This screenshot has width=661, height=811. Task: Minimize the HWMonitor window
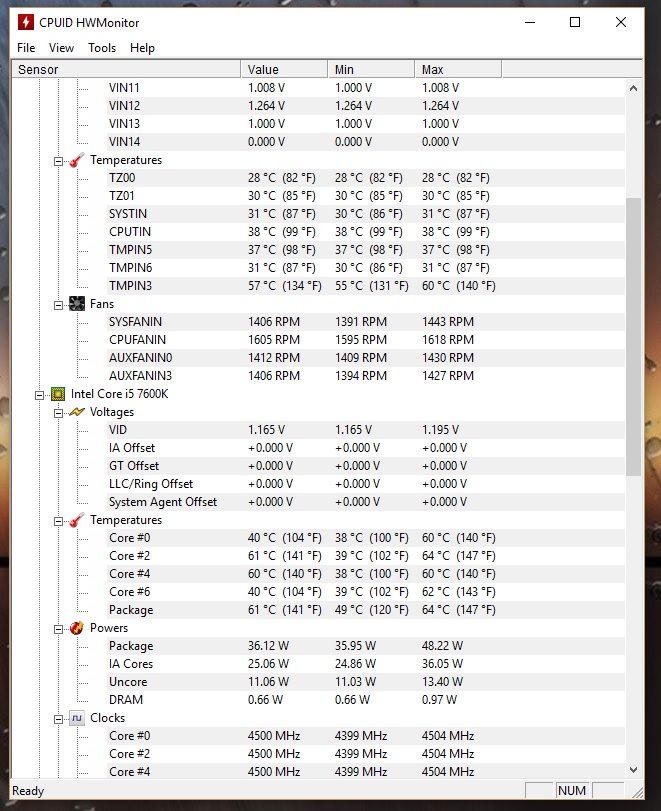click(530, 22)
